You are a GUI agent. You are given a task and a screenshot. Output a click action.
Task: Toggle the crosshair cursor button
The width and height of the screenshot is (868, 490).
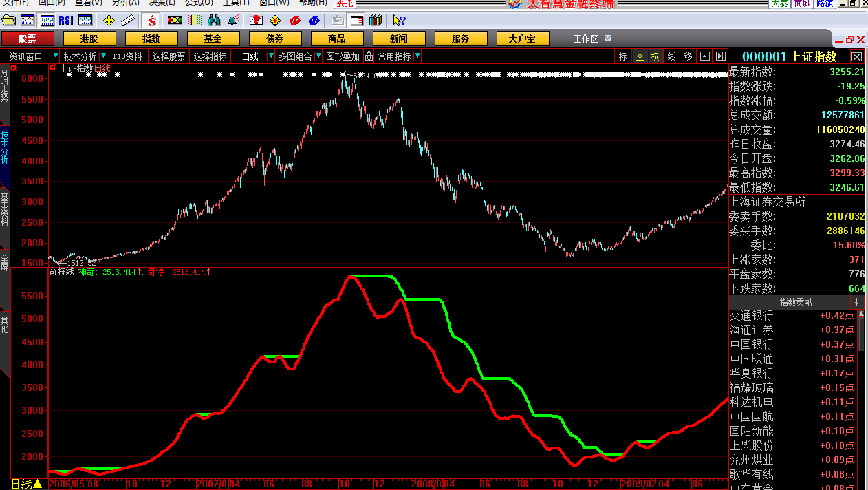(640, 56)
